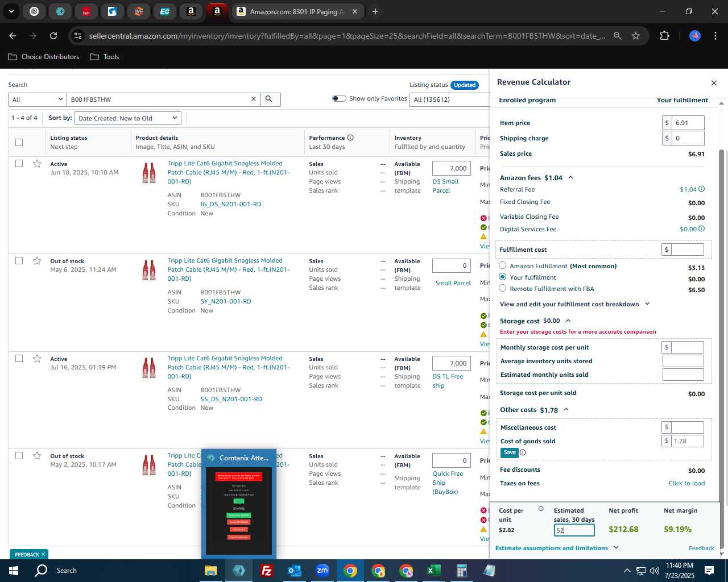Image resolution: width=728 pixels, height=582 pixels.
Task: Click Referral Fee info icon
Action: (x=701, y=189)
